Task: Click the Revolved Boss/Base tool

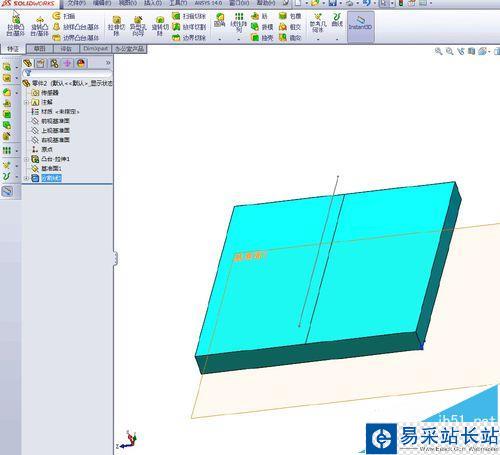Action: click(39, 26)
